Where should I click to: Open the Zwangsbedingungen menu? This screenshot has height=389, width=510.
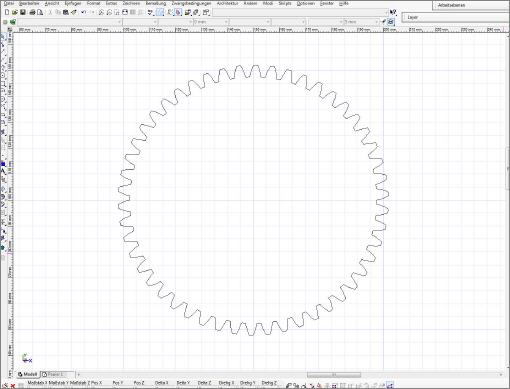click(x=191, y=3)
